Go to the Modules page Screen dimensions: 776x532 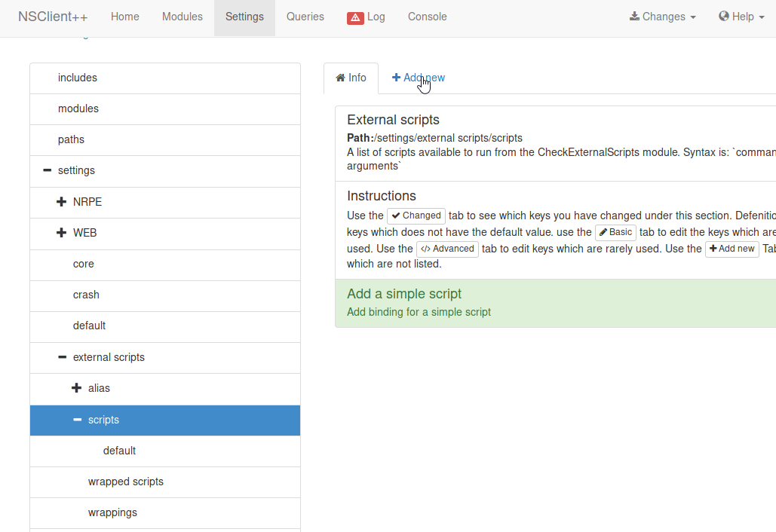182,17
